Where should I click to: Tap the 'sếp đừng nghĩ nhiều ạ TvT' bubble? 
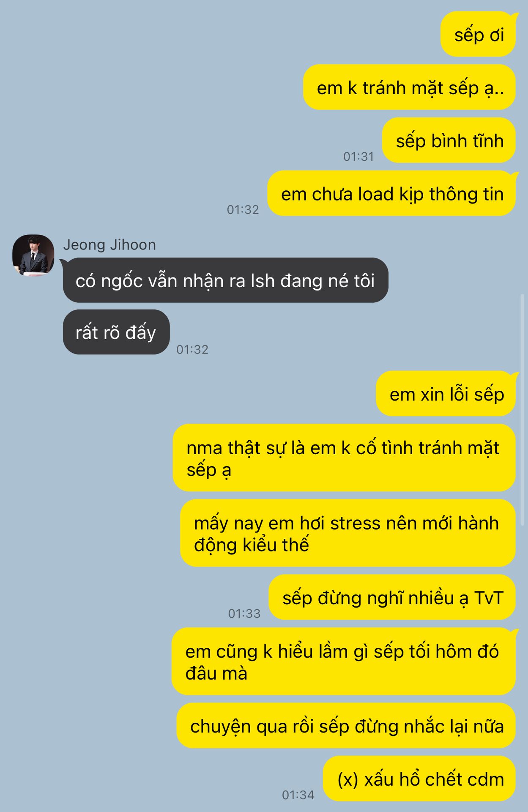click(x=392, y=598)
